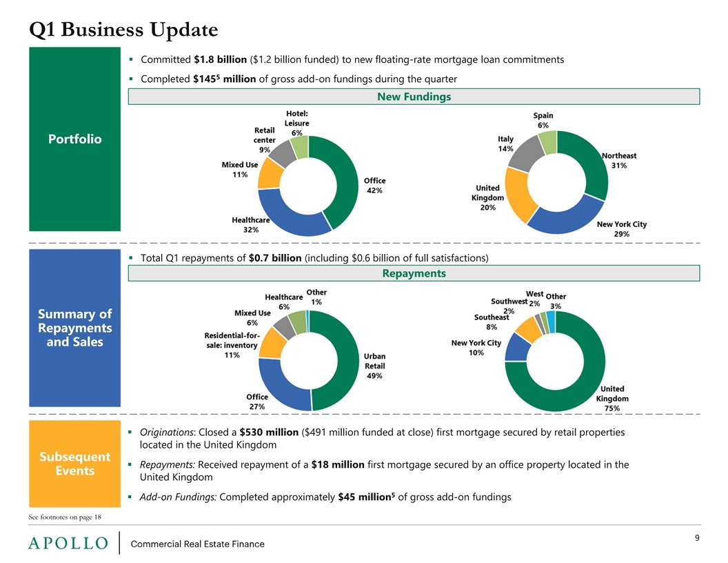Click page number 9 in the footer
Image resolution: width=728 pixels, height=563 pixels.
tap(697, 538)
